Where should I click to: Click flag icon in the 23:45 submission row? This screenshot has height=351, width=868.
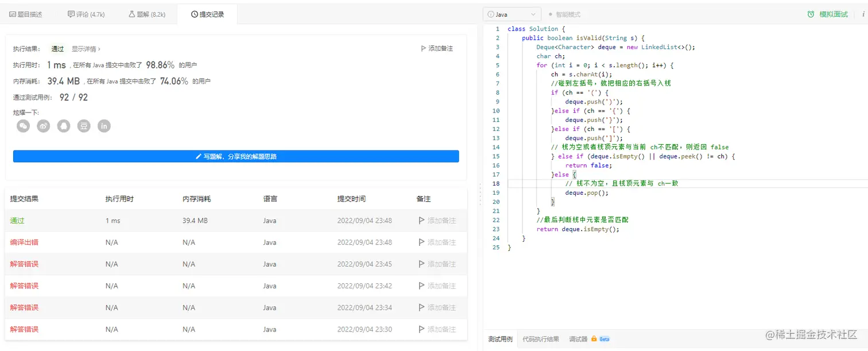coord(422,264)
